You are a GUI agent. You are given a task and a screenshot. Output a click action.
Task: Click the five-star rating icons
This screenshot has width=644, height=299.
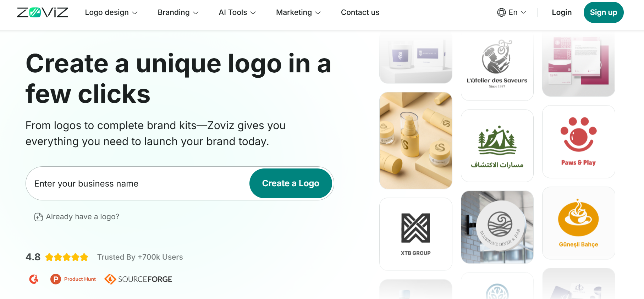67,257
